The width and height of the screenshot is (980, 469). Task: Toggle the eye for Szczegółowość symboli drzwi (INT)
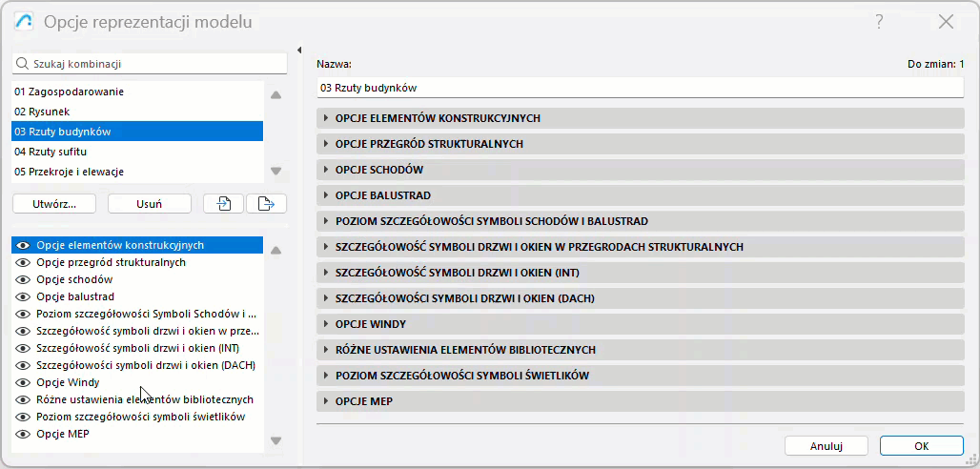click(x=23, y=348)
